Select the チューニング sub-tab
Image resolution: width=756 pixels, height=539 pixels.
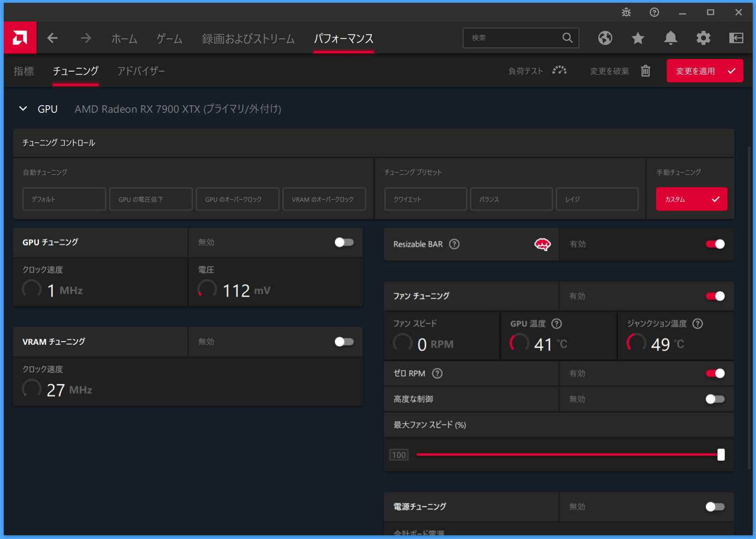(75, 71)
